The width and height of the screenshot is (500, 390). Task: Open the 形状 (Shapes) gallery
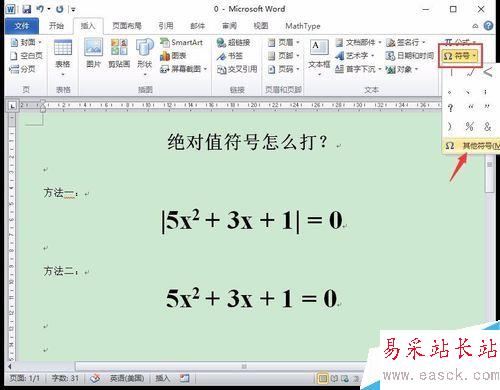pos(145,57)
